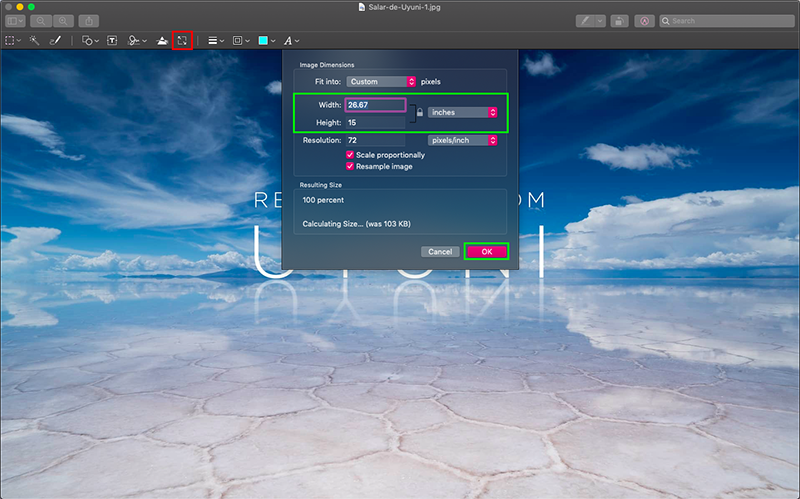The image size is (800, 499).
Task: Click the Salar-de-Uyuni-1.jpg window title
Action: (x=405, y=7)
